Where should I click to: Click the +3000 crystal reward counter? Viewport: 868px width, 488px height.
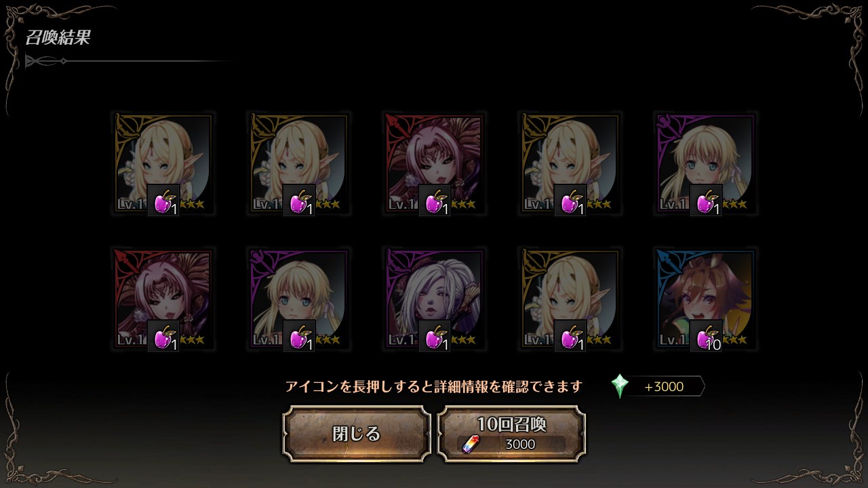point(665,386)
